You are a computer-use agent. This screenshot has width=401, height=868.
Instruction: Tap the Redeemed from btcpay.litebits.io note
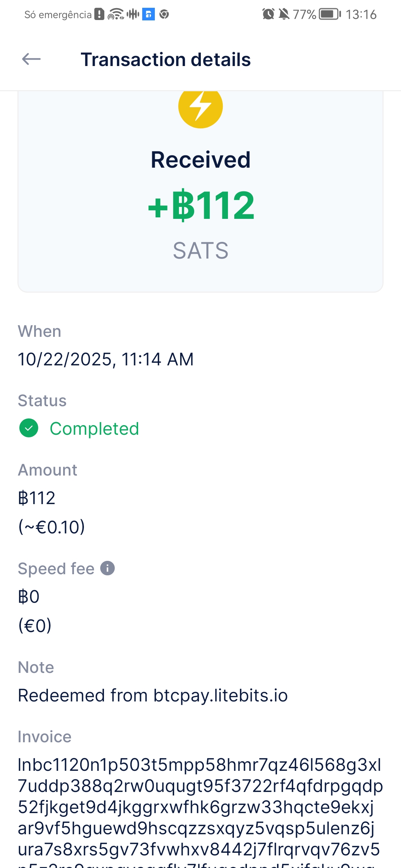click(153, 696)
